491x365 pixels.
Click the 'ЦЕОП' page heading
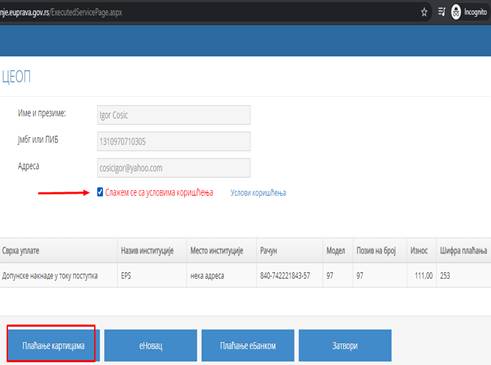click(16, 77)
